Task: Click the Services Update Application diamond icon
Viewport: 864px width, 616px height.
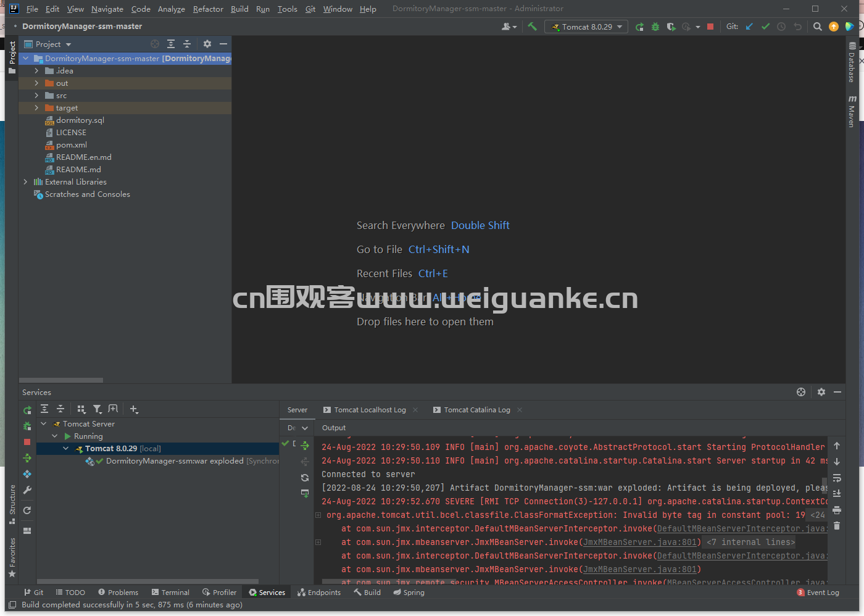Action: coord(27,474)
